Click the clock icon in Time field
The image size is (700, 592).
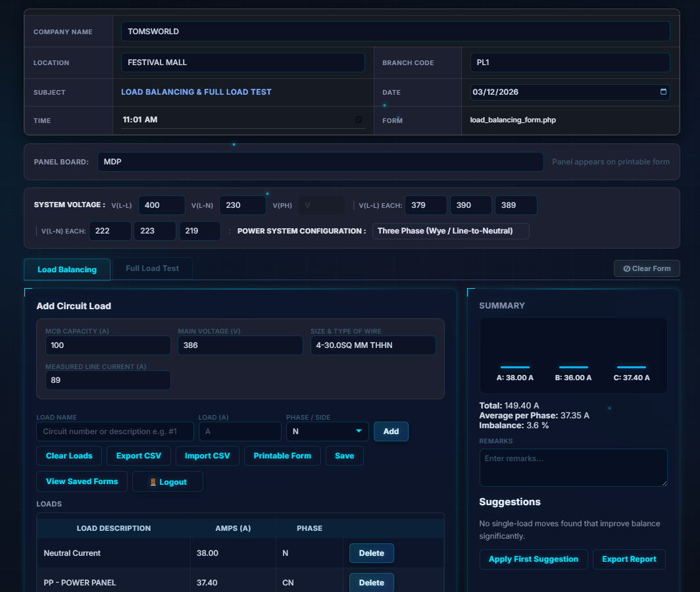(x=358, y=120)
